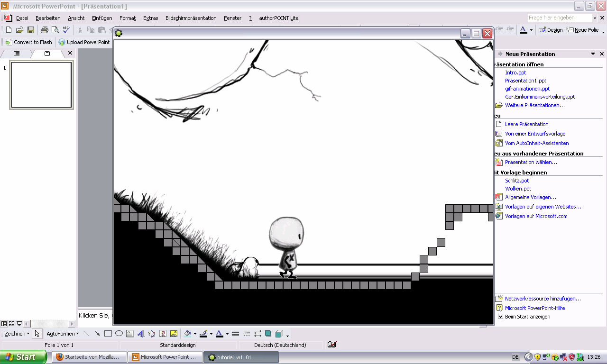The height and width of the screenshot is (364, 607).
Task: Click the Leere Präsentation link
Action: coord(526,124)
